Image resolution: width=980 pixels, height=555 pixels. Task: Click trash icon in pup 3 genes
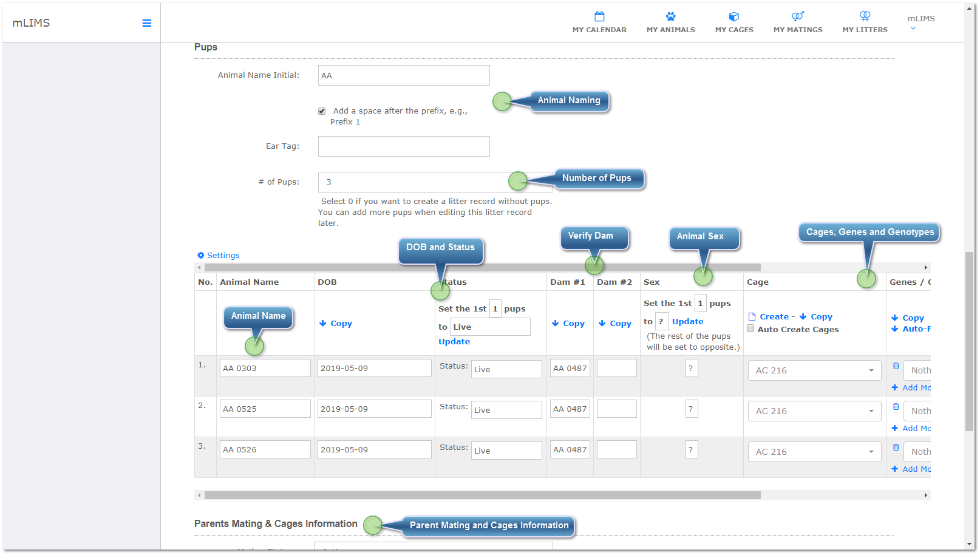pos(896,448)
